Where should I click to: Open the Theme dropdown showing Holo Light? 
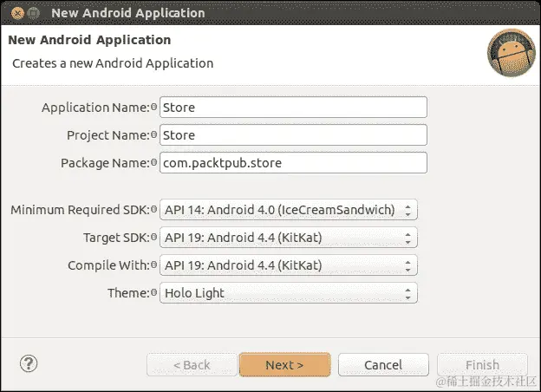[289, 293]
